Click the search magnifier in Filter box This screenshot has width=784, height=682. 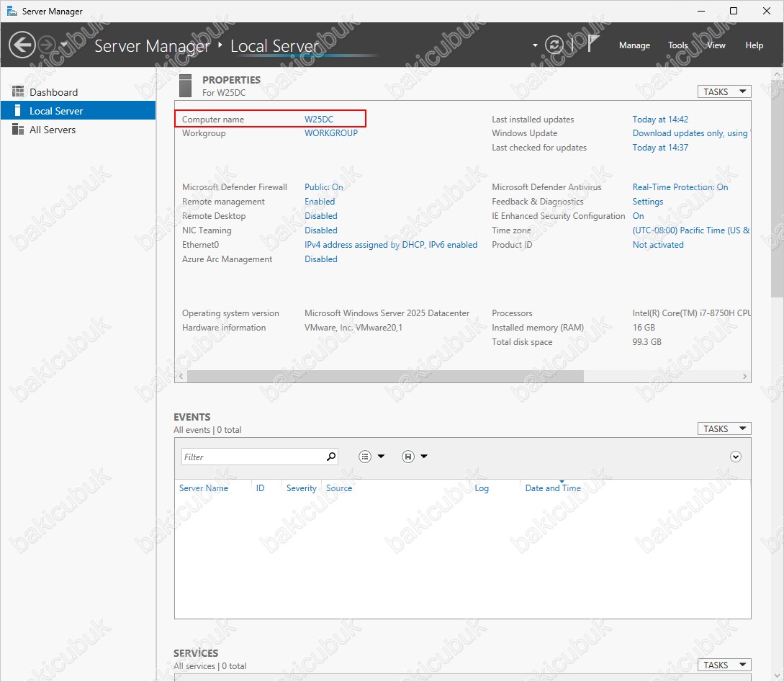[331, 457]
